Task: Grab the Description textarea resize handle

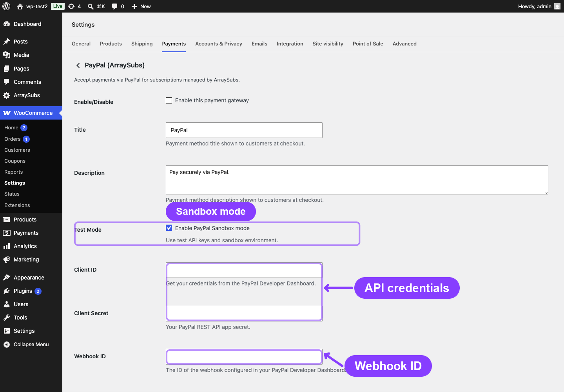Action: (546, 192)
